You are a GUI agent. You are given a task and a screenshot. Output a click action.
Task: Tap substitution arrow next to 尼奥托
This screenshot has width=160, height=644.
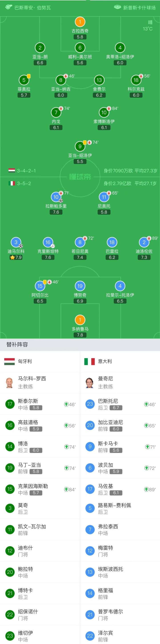109,193
